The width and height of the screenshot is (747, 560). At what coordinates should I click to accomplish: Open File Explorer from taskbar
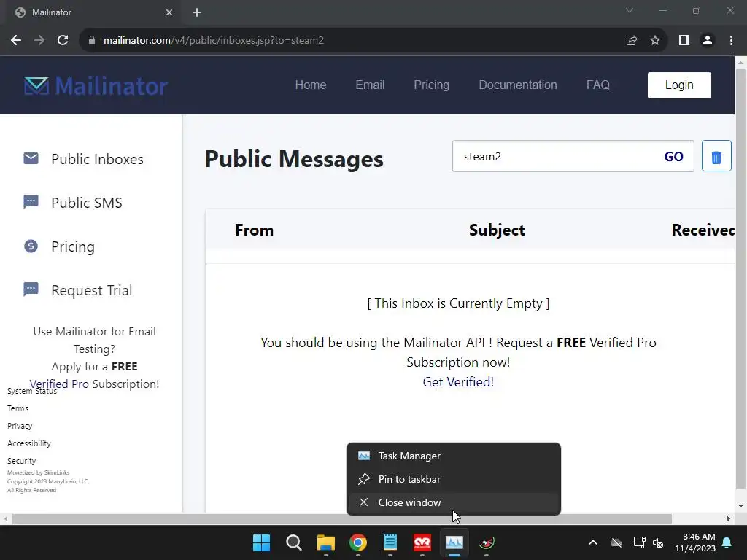(x=326, y=542)
